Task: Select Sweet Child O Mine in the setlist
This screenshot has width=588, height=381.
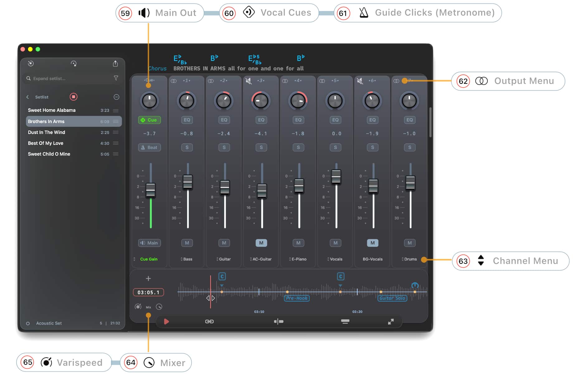Action: click(x=73, y=154)
